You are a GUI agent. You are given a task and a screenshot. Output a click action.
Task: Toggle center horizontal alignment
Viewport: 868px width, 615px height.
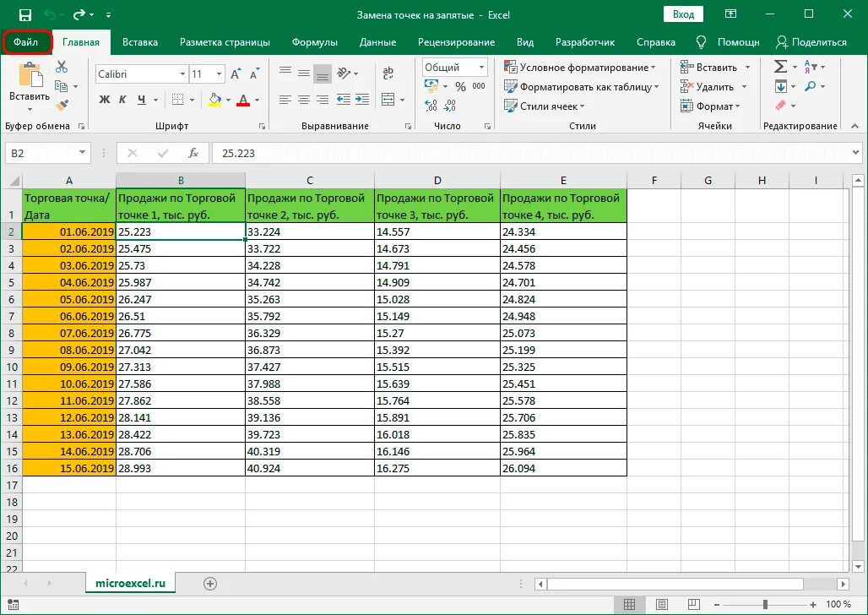pos(304,100)
